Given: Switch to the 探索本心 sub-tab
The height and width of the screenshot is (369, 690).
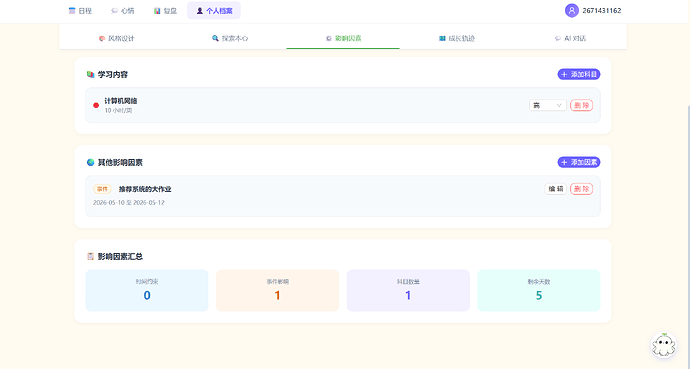Looking at the screenshot, I should (230, 38).
